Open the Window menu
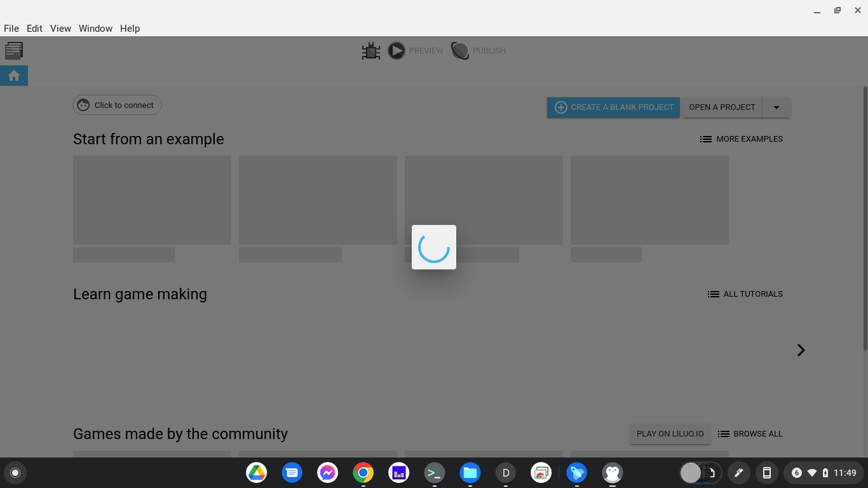Image resolution: width=868 pixels, height=488 pixels. pyautogui.click(x=95, y=29)
